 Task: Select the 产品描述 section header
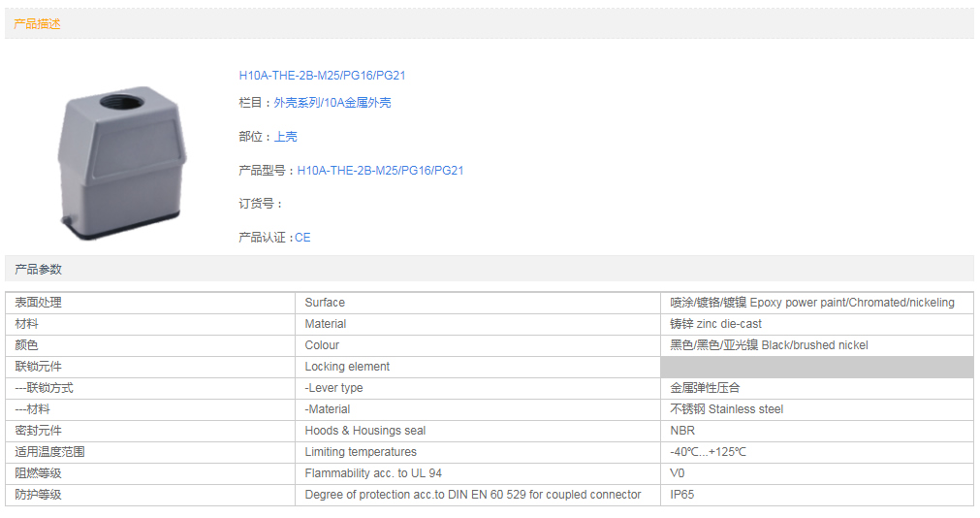38,24
